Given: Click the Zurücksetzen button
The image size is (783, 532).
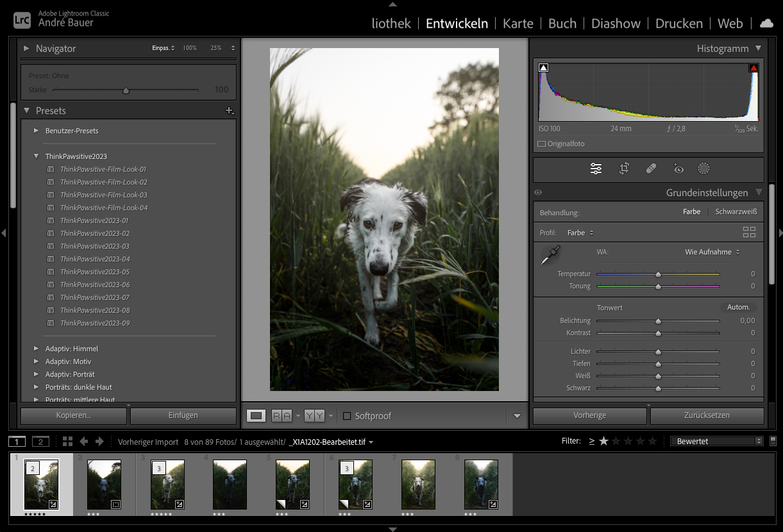Looking at the screenshot, I should point(707,415).
